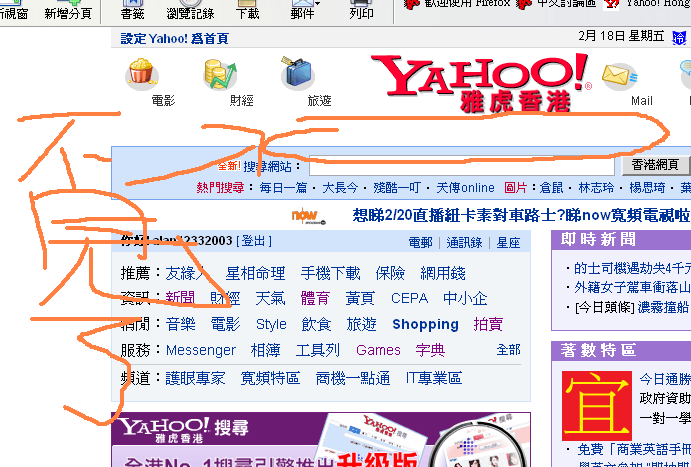The height and width of the screenshot is (467, 691).
Task: Open 星相命理 link
Action: 255,274
